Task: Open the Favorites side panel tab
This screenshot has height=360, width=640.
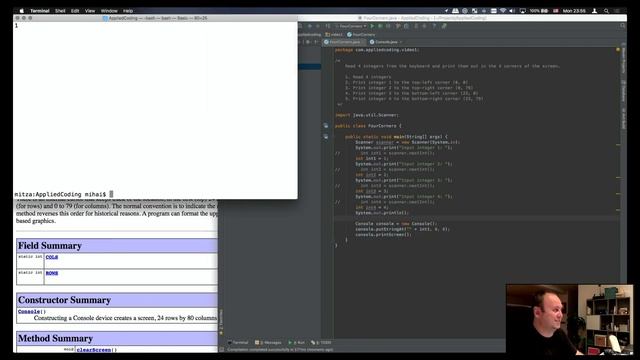Action: 221,322
